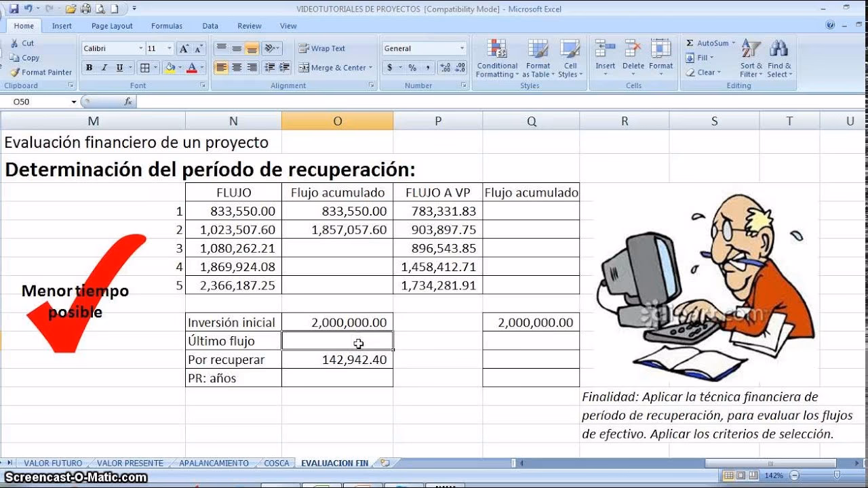Toggle bold formatting
Viewport: 868px width, 488px height.
[x=89, y=68]
